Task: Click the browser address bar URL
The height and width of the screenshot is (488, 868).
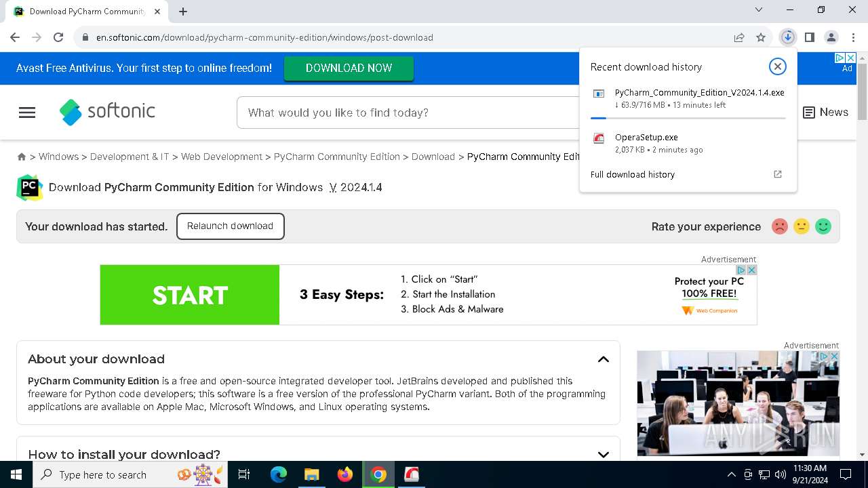Action: (264, 37)
